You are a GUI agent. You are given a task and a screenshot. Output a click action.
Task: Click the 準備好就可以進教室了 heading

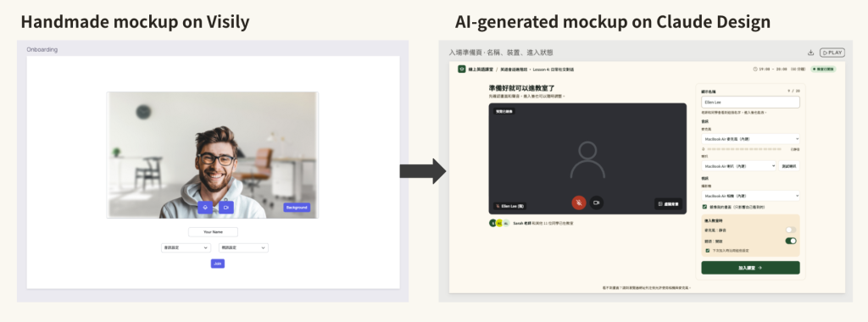[x=521, y=88]
